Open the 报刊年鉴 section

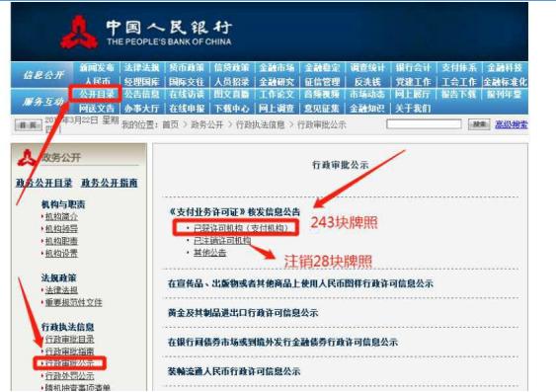pos(505,94)
